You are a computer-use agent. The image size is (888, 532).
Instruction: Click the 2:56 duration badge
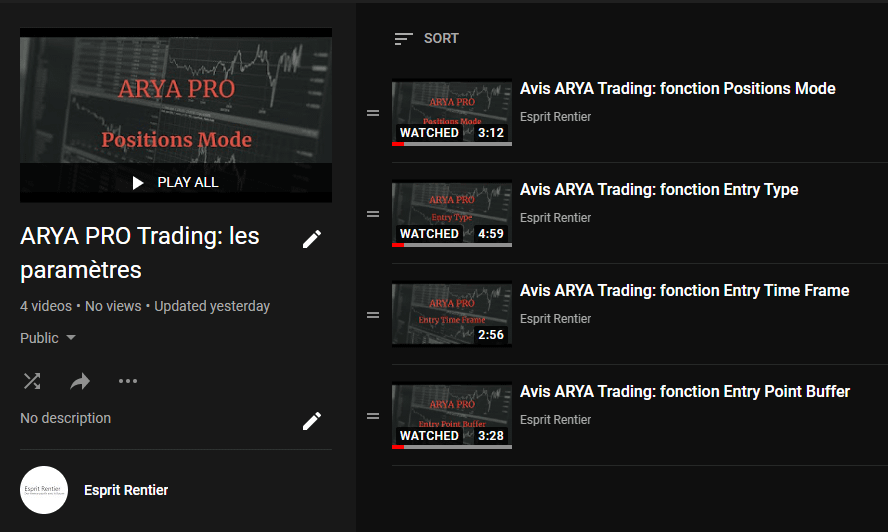point(491,335)
